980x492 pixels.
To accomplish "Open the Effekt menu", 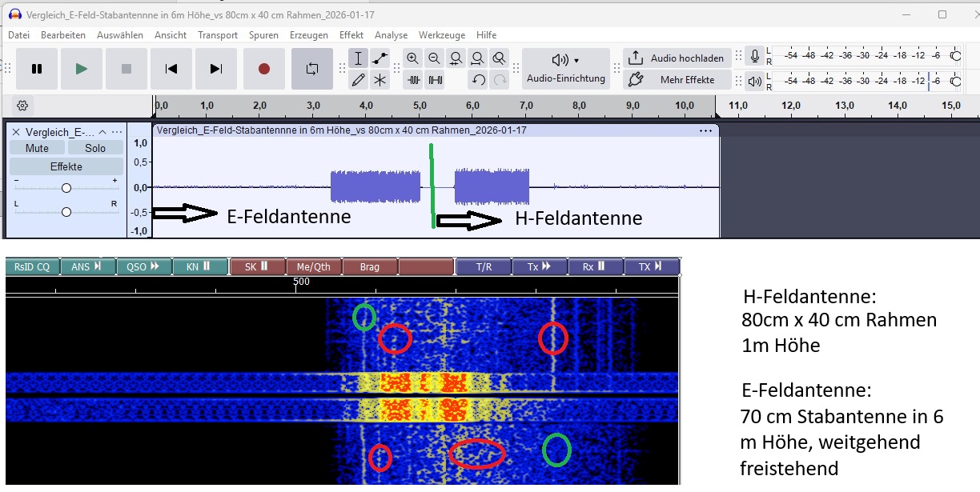I will click(x=351, y=35).
